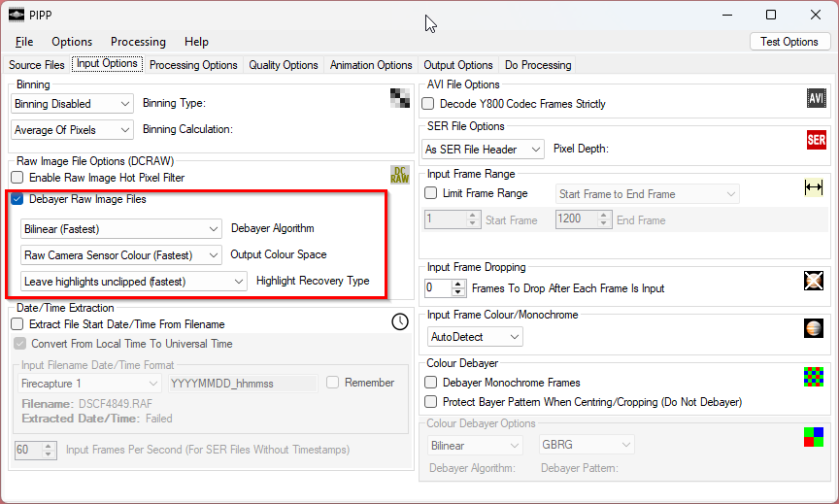The width and height of the screenshot is (839, 504).
Task: Click the DC RAW icon
Action: click(400, 175)
